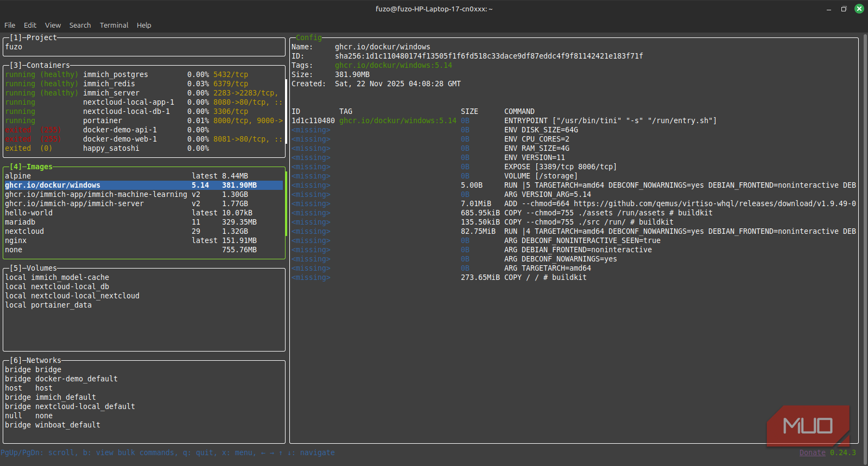Open the View menu

pos(53,25)
